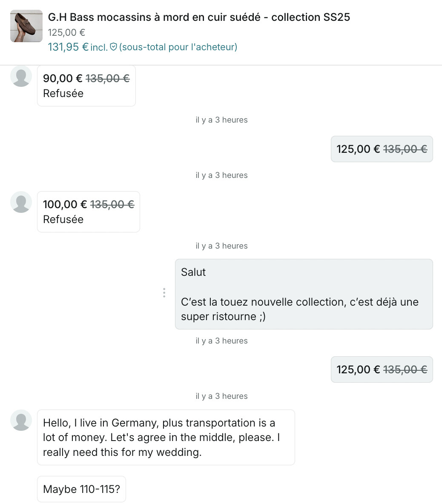The image size is (442, 504).
Task: Open profile avatar beside the Germany message
Action: pos(21,420)
